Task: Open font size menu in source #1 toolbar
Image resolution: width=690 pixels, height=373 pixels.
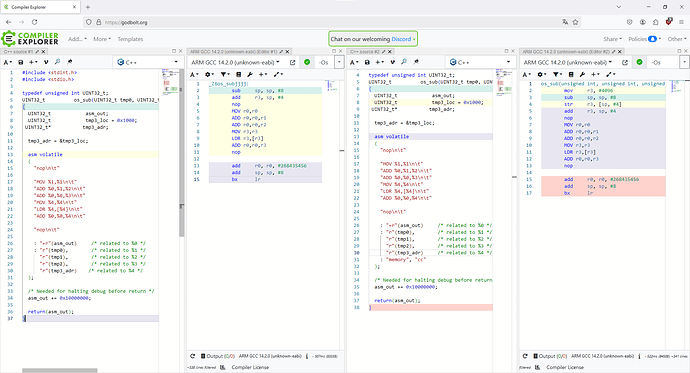Action: (x=7, y=62)
